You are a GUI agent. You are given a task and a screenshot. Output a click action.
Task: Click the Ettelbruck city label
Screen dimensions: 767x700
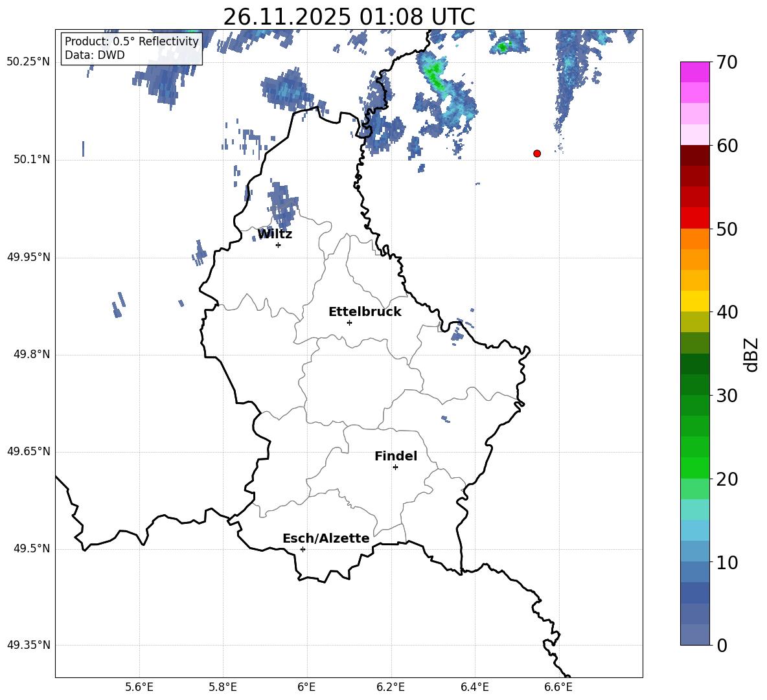coord(365,312)
